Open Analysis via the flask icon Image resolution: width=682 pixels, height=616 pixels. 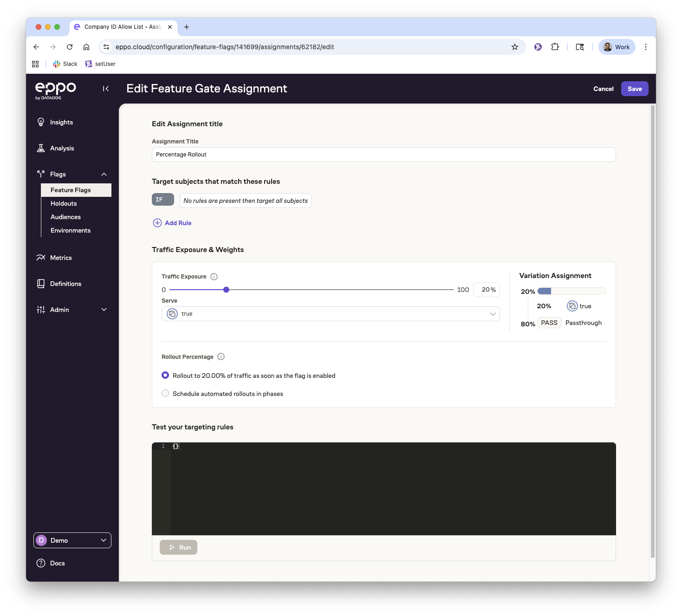[x=41, y=148]
